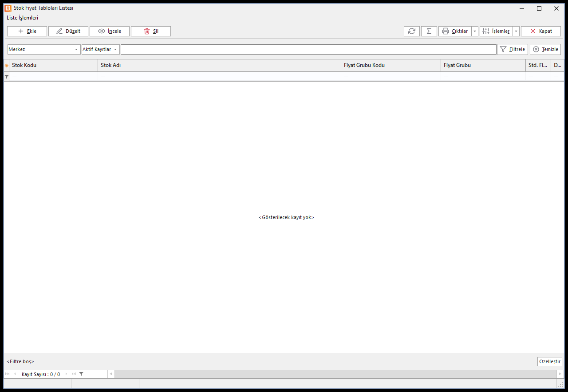This screenshot has height=392, width=568.
Task: Click the Stok Kodu filter row cell
Action: point(53,76)
